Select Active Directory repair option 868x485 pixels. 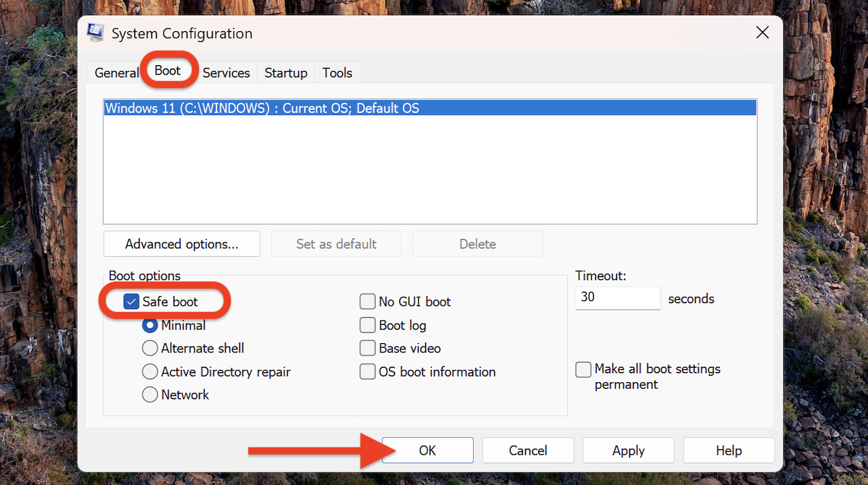[150, 371]
